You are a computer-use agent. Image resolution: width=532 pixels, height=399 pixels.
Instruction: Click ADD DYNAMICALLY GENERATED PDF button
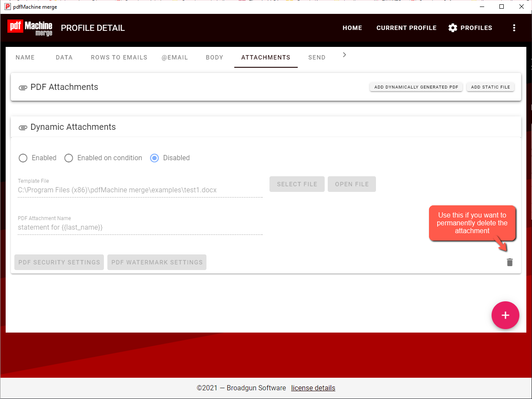click(416, 87)
